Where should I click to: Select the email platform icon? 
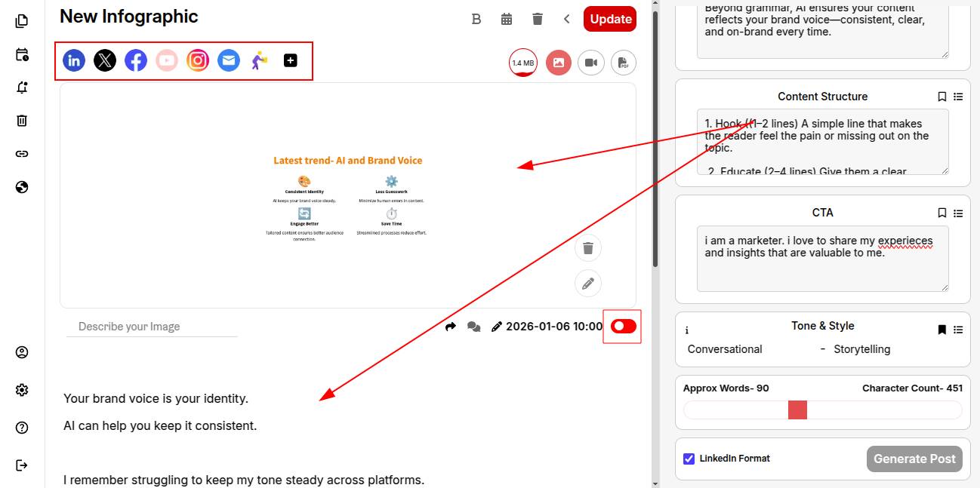(229, 60)
